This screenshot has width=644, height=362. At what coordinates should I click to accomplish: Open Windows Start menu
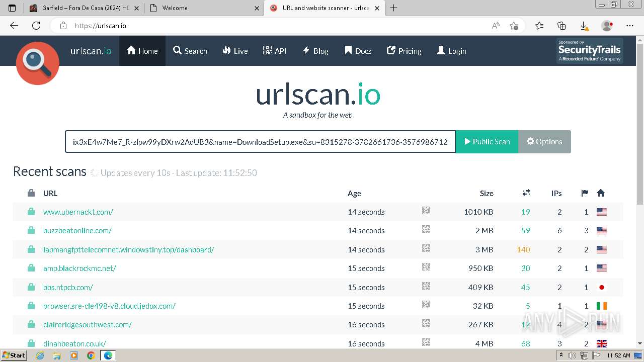coord(14,355)
